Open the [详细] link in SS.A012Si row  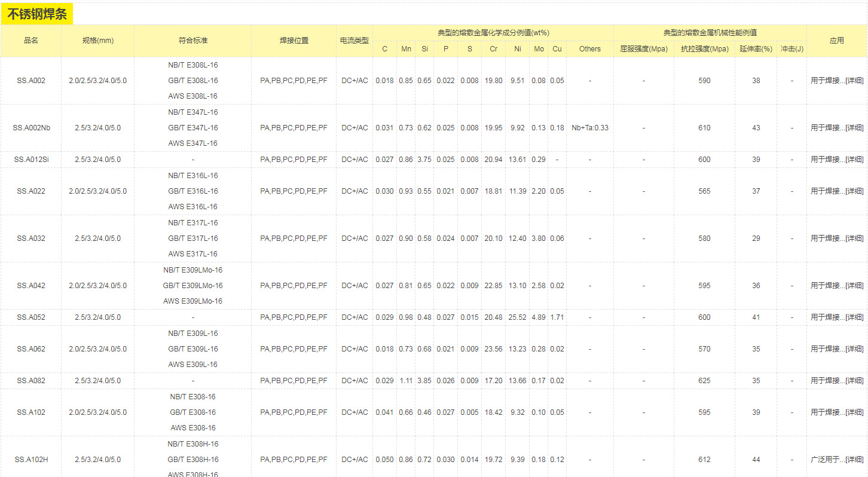pos(854,160)
